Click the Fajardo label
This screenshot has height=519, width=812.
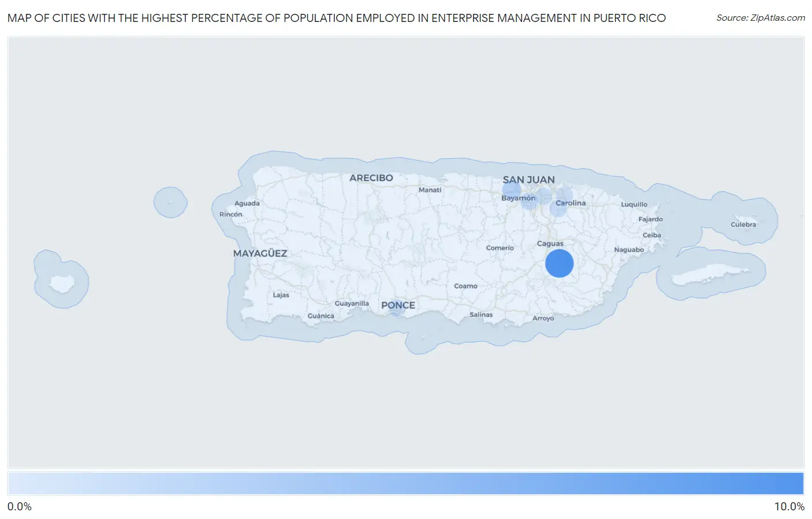[x=650, y=219]
